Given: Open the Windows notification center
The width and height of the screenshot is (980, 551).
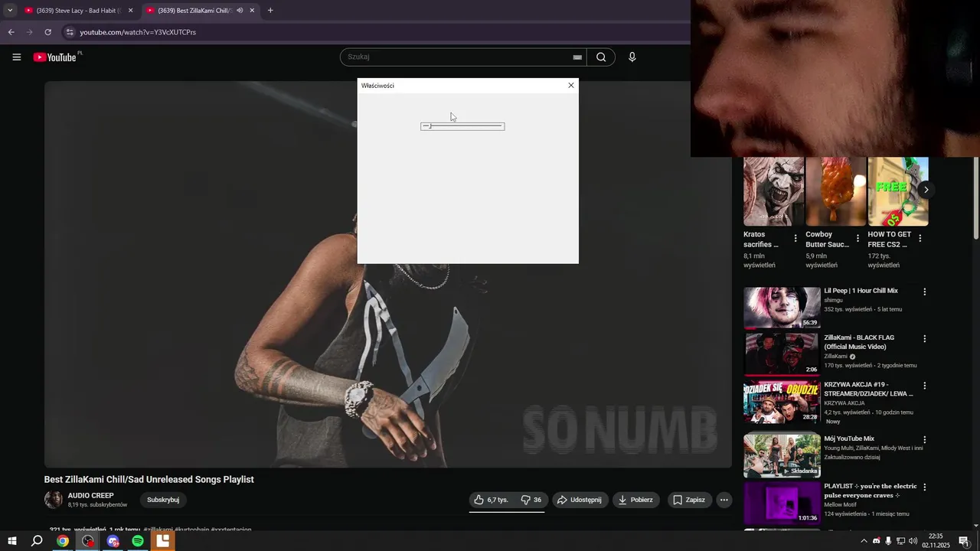Looking at the screenshot, I should point(964,541).
